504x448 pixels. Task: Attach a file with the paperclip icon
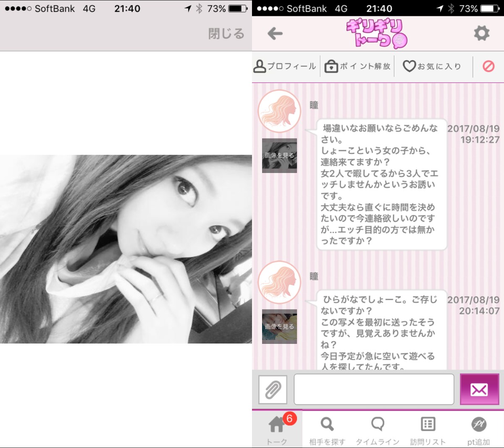coord(272,389)
